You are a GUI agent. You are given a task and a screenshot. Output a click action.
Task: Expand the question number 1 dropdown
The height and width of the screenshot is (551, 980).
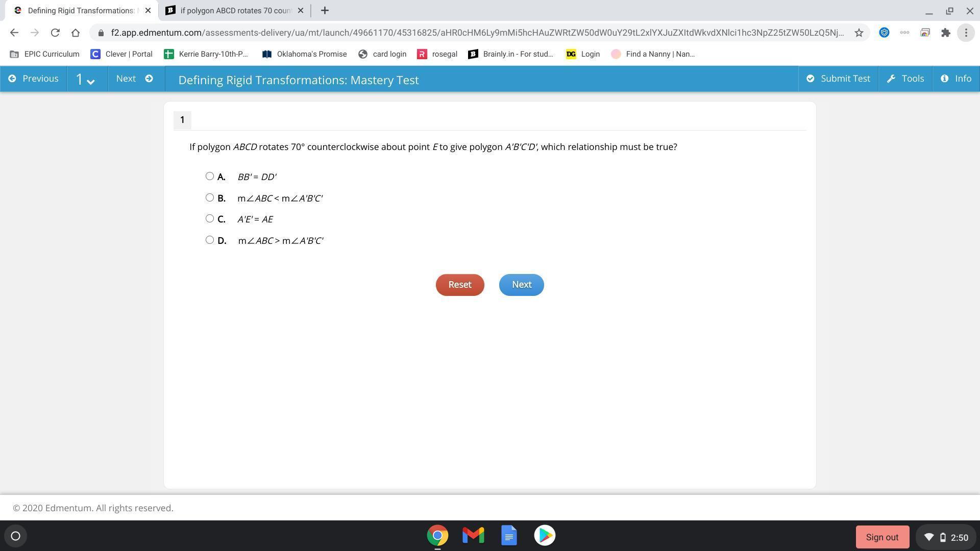(86, 80)
